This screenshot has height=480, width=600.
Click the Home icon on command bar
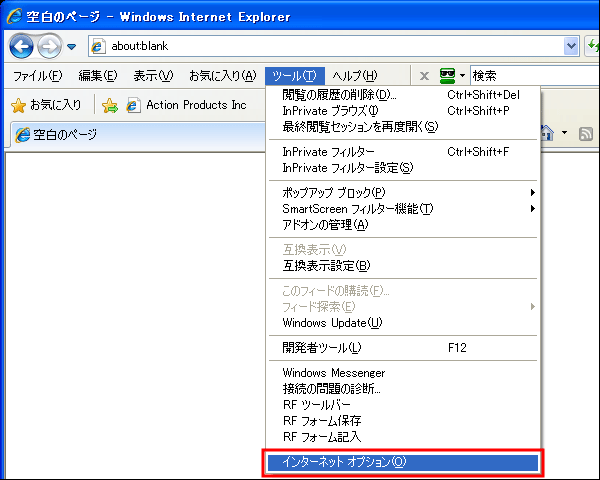(x=548, y=133)
